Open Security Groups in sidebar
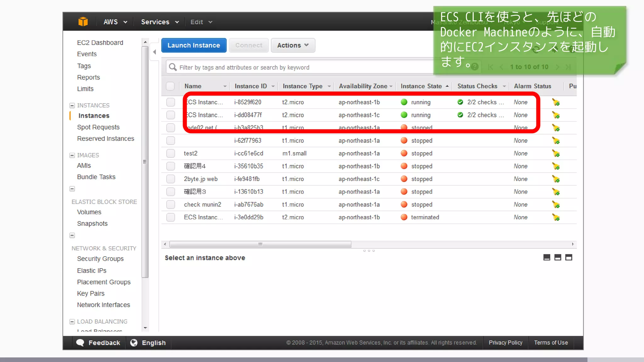This screenshot has width=644, height=362. (x=100, y=259)
